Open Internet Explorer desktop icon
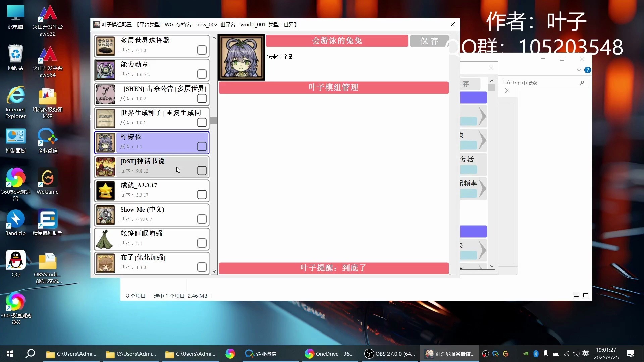644x362 pixels. point(15,102)
